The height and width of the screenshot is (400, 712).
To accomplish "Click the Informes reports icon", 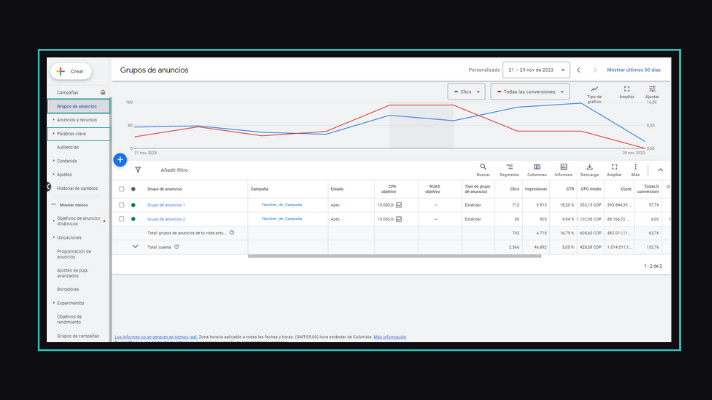I will click(x=564, y=167).
